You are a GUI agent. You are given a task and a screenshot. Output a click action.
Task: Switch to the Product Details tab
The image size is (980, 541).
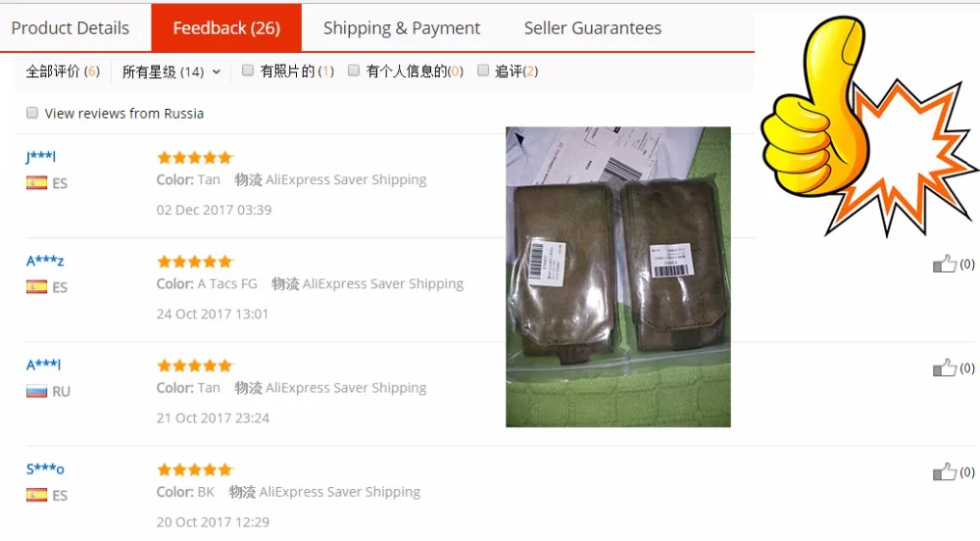click(x=70, y=28)
